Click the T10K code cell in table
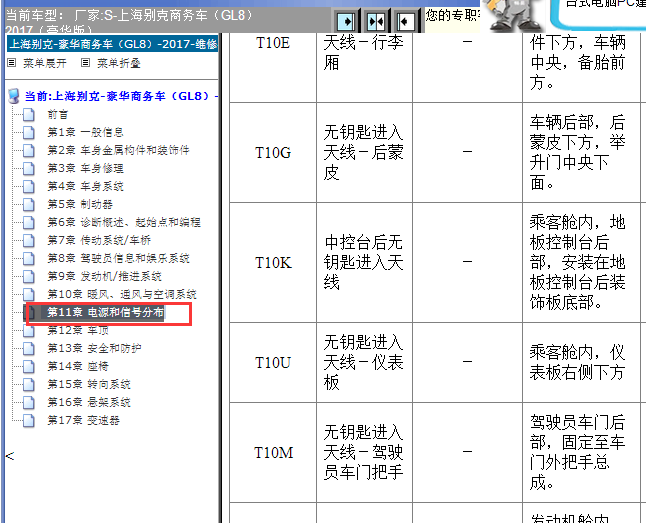The image size is (646, 523). coord(273,263)
